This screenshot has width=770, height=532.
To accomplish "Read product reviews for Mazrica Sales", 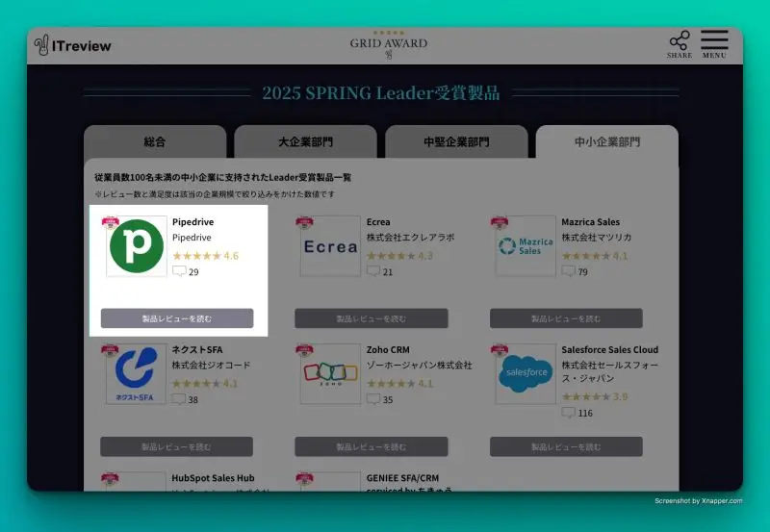I will click(566, 318).
